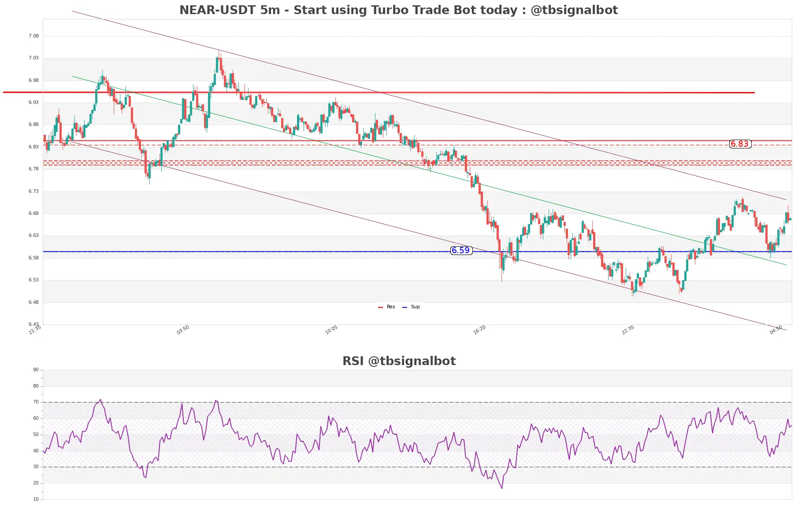Screen dimensions: 798x532
Task: Click the 21:35 time axis label
Action: pyautogui.click(x=35, y=330)
